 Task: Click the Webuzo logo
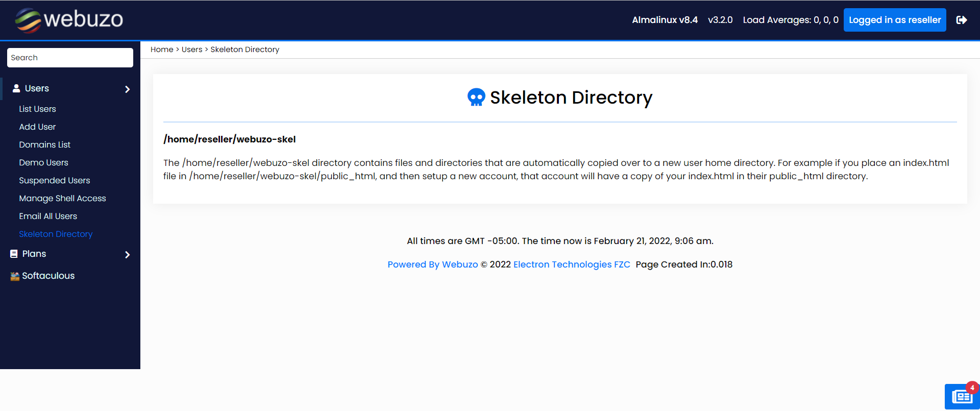[69, 20]
